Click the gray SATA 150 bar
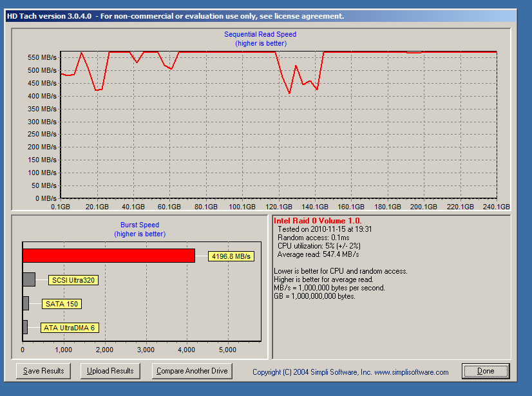 [x=26, y=303]
